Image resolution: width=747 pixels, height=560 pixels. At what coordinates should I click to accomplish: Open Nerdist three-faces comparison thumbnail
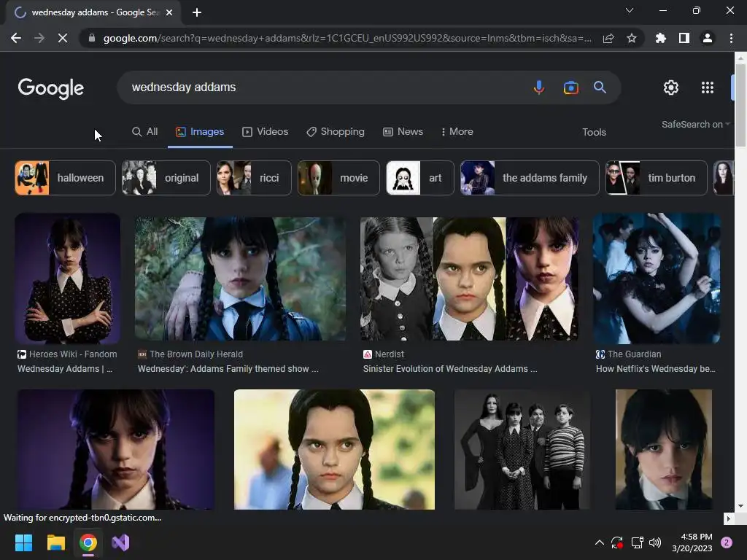click(x=469, y=279)
